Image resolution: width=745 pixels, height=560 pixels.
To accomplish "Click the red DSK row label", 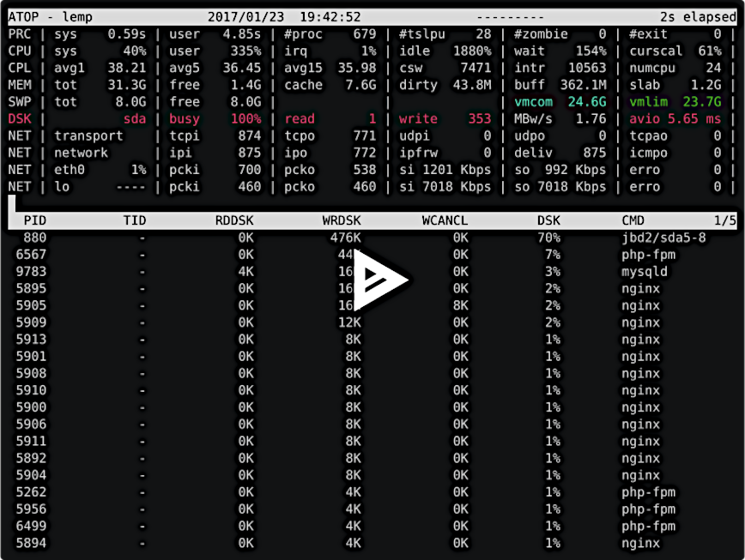I will [20, 118].
